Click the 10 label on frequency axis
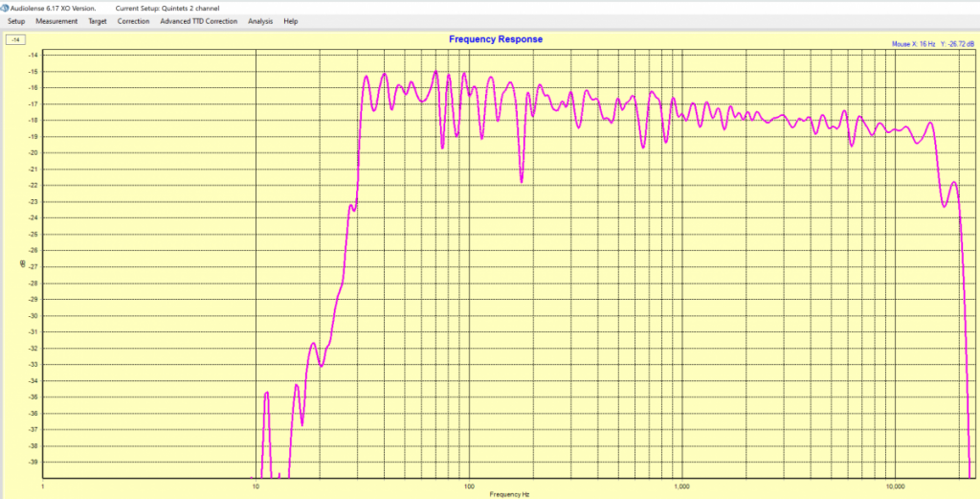The image size is (980, 499). point(255,486)
